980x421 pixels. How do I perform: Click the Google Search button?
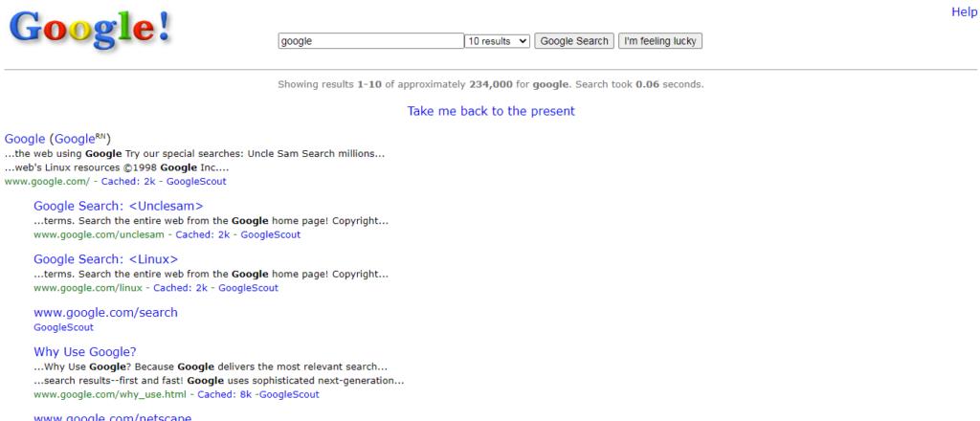[574, 41]
